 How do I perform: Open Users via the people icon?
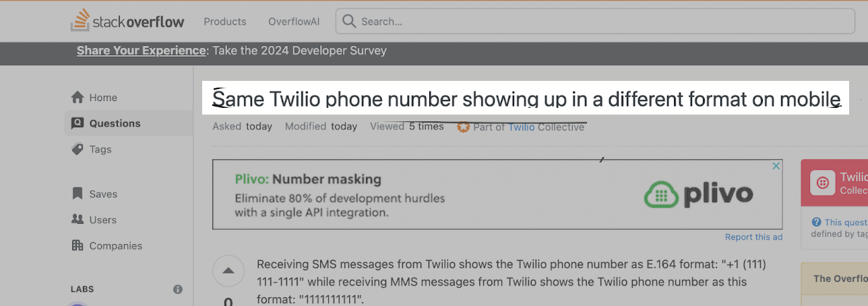(77, 220)
